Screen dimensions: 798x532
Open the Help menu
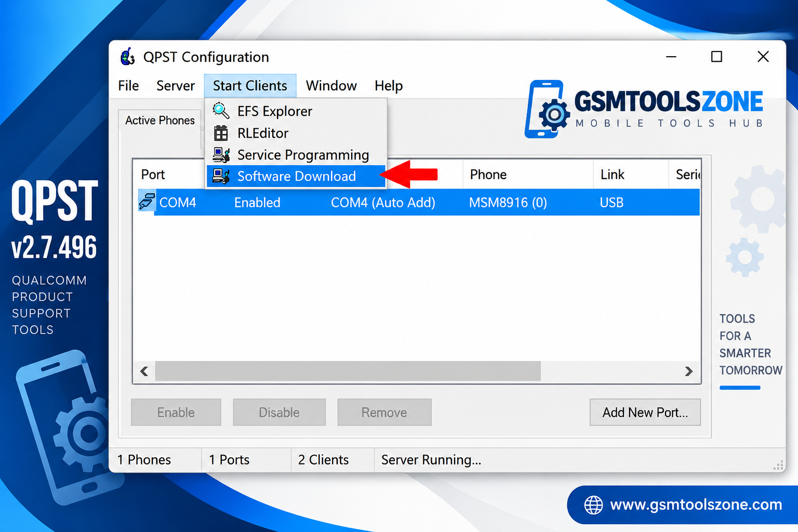pyautogui.click(x=389, y=86)
